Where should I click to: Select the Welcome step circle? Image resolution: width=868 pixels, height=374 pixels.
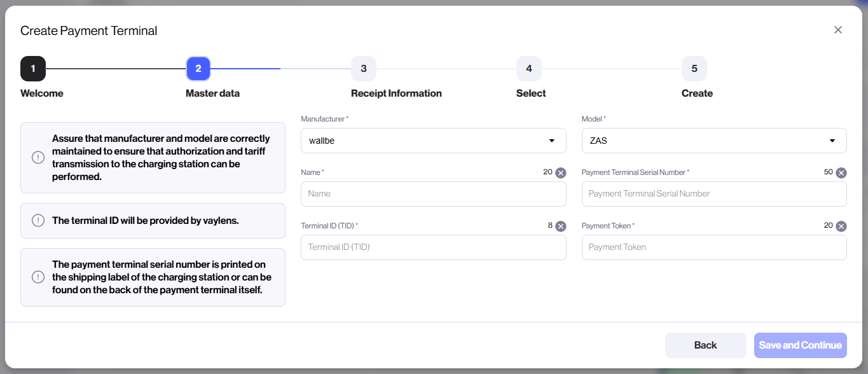tap(33, 68)
